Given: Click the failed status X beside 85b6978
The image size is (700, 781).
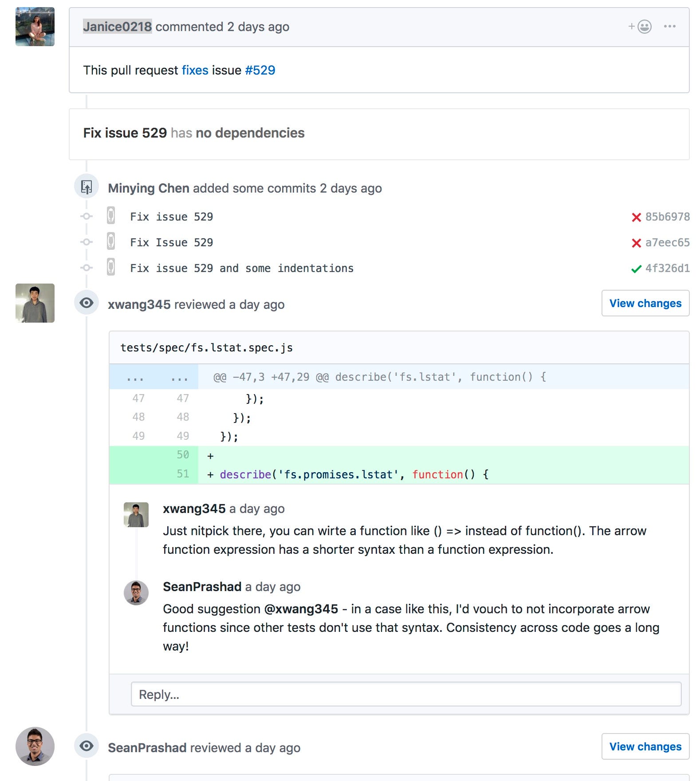Looking at the screenshot, I should (x=636, y=217).
